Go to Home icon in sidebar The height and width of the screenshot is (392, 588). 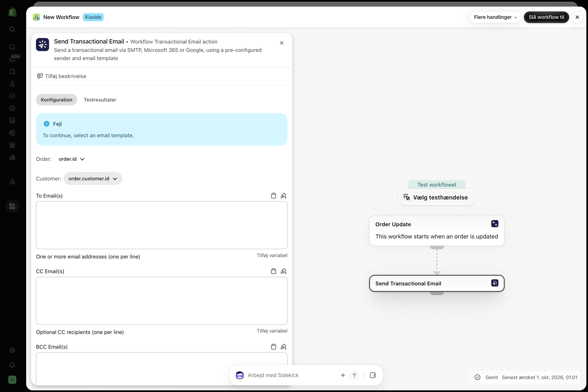[12, 47]
